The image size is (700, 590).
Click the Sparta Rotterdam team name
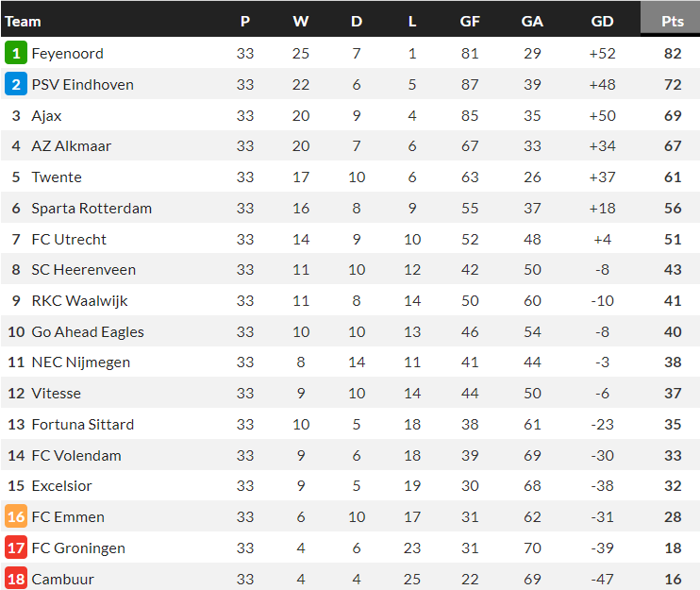click(x=92, y=209)
